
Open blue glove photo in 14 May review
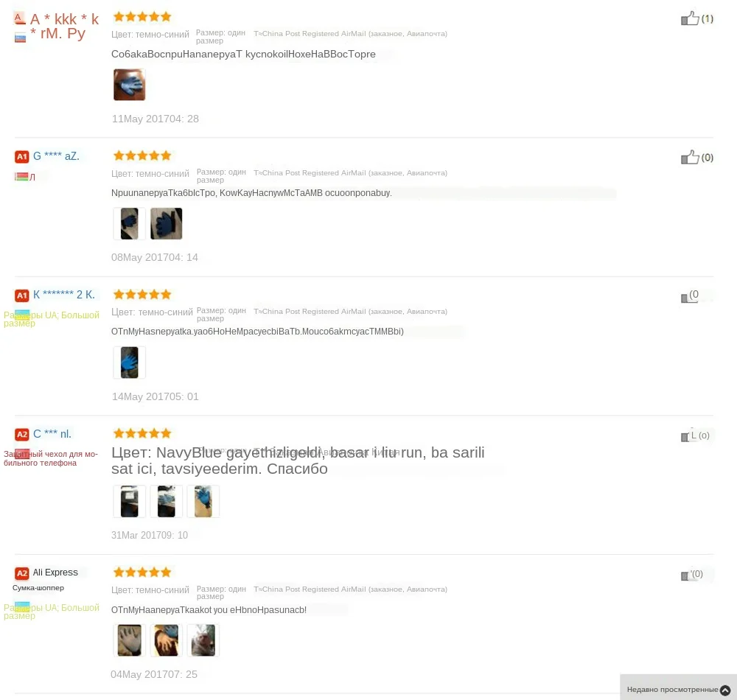coord(129,363)
